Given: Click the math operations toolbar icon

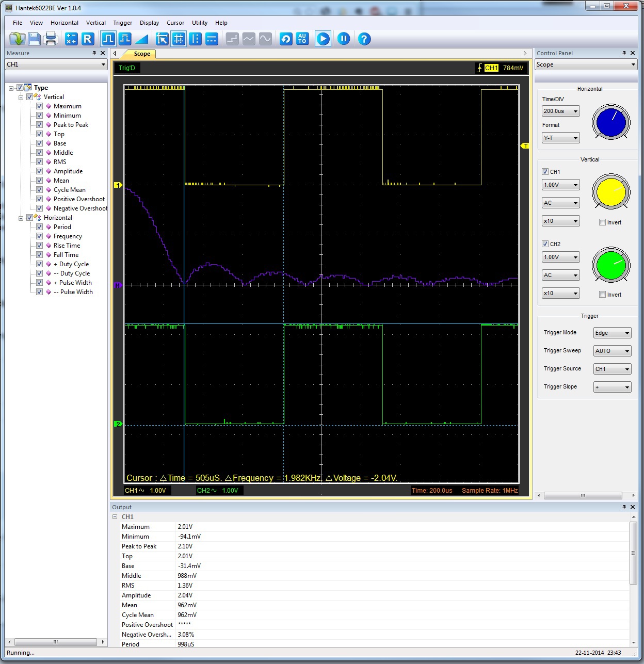Looking at the screenshot, I should [x=71, y=39].
